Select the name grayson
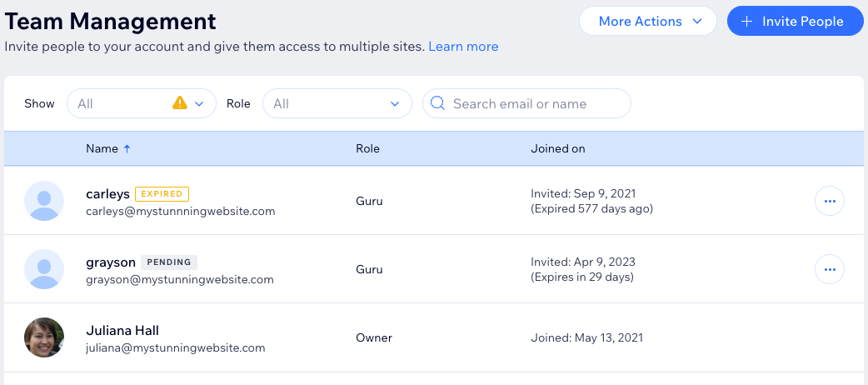 (111, 262)
